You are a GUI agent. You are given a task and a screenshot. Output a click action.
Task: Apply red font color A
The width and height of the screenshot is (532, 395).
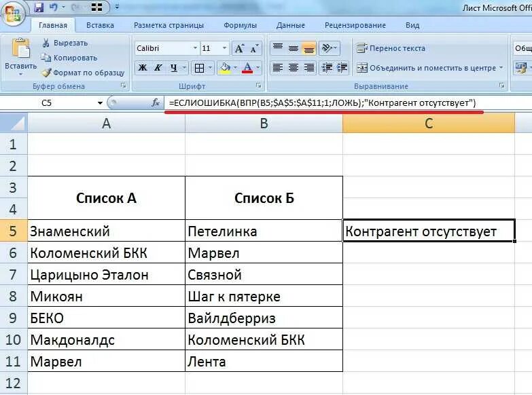[248, 68]
